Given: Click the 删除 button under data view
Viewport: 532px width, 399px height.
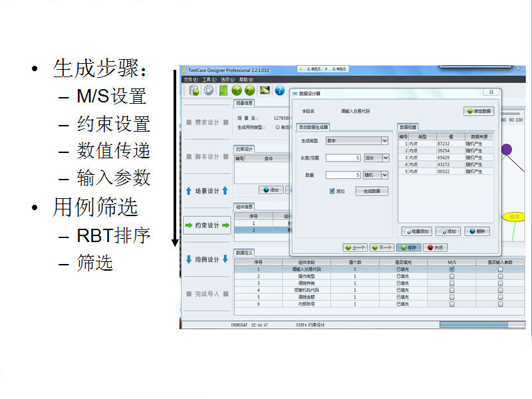Looking at the screenshot, I should (x=478, y=231).
